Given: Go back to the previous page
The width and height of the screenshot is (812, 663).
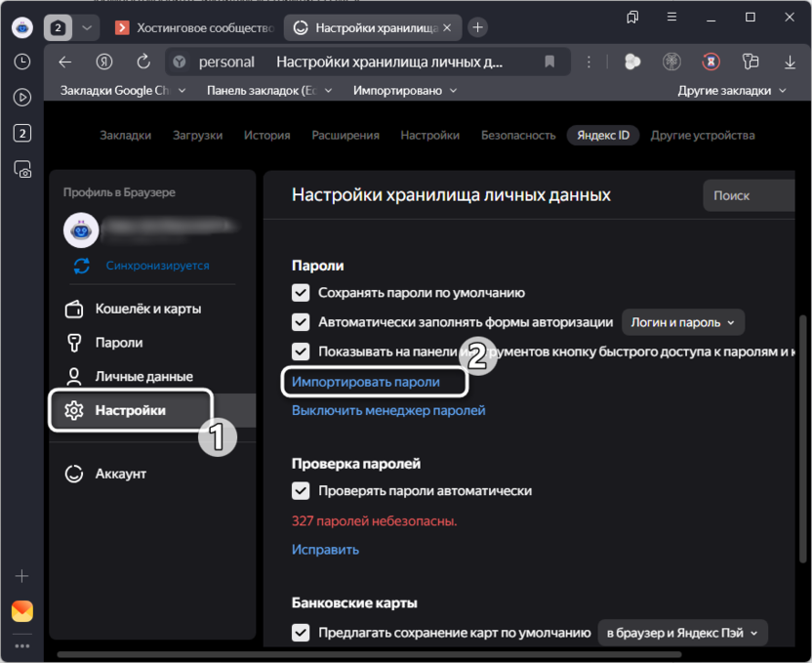Looking at the screenshot, I should [x=65, y=62].
